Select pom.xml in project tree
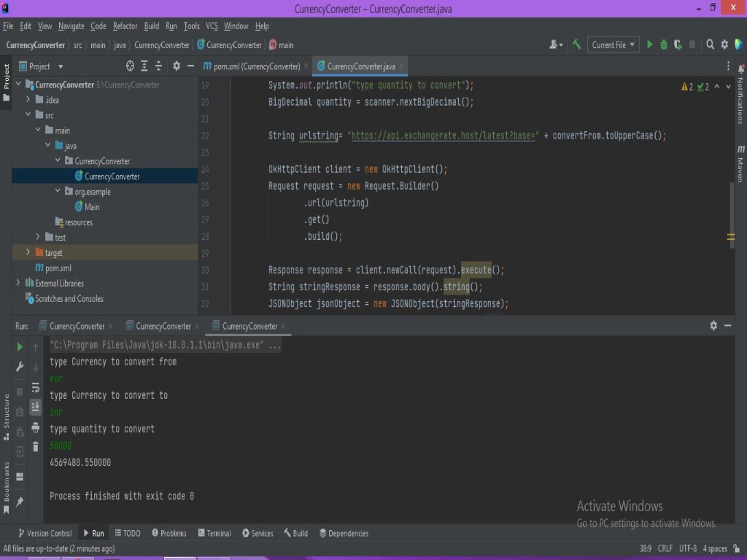 point(53,268)
